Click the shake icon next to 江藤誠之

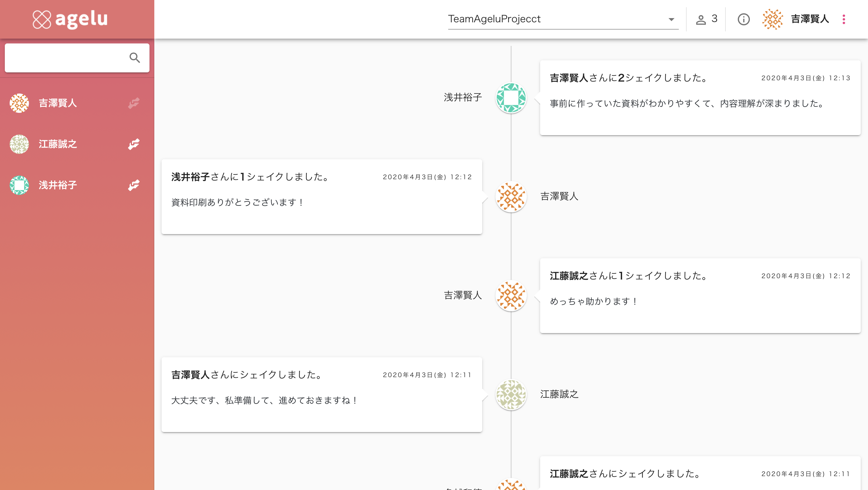134,144
